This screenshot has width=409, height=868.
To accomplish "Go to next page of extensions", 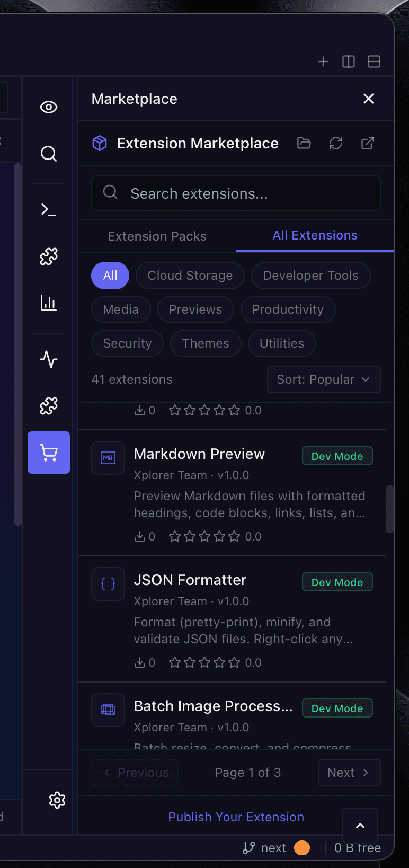I will 349,772.
